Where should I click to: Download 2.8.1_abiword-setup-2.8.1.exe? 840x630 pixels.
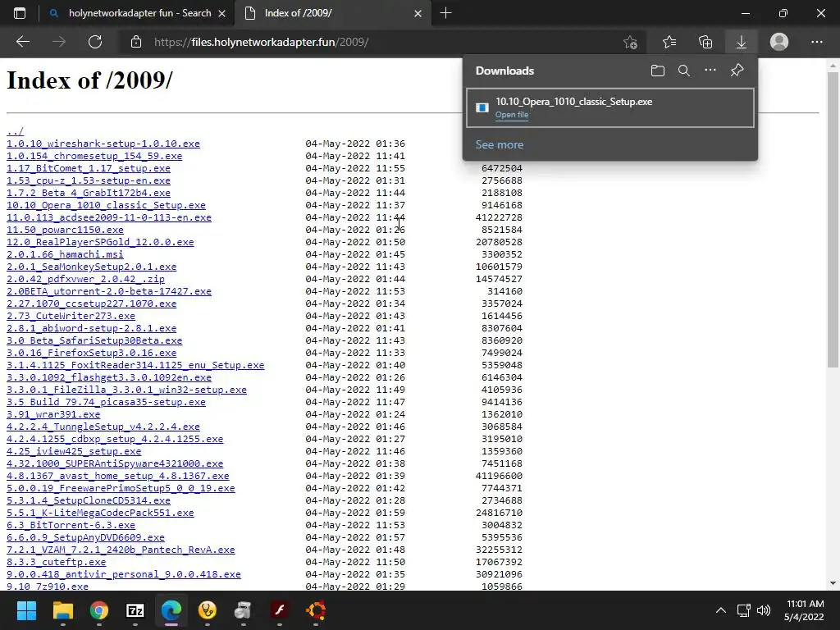91,328
